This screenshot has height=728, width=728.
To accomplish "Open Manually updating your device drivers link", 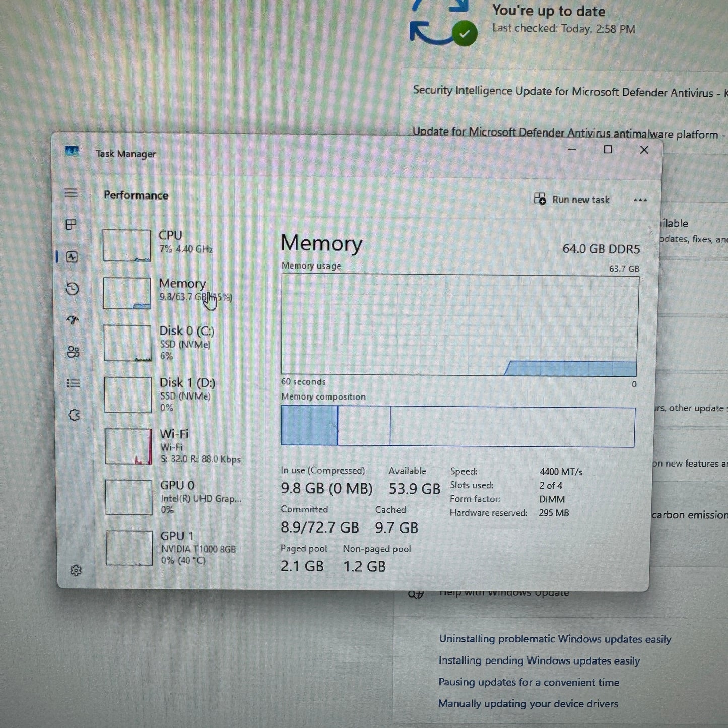I will tap(528, 704).
